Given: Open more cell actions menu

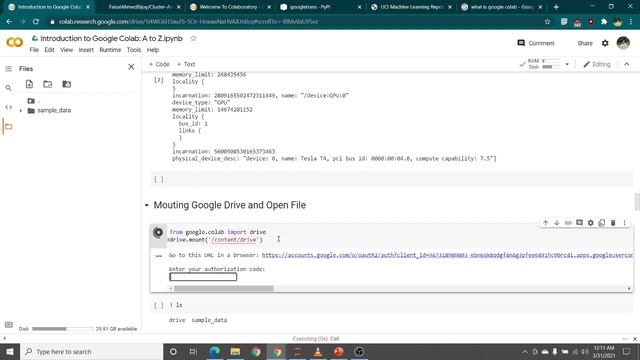Looking at the screenshot, I should click(624, 223).
